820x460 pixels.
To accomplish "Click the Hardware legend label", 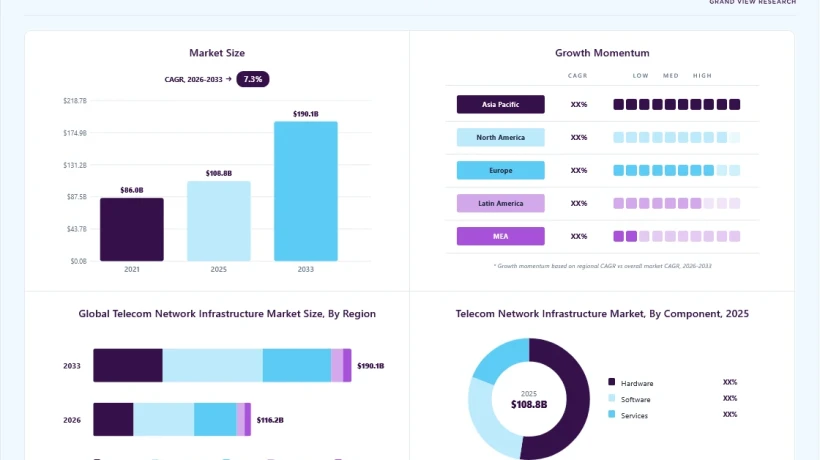I will coord(637,383).
